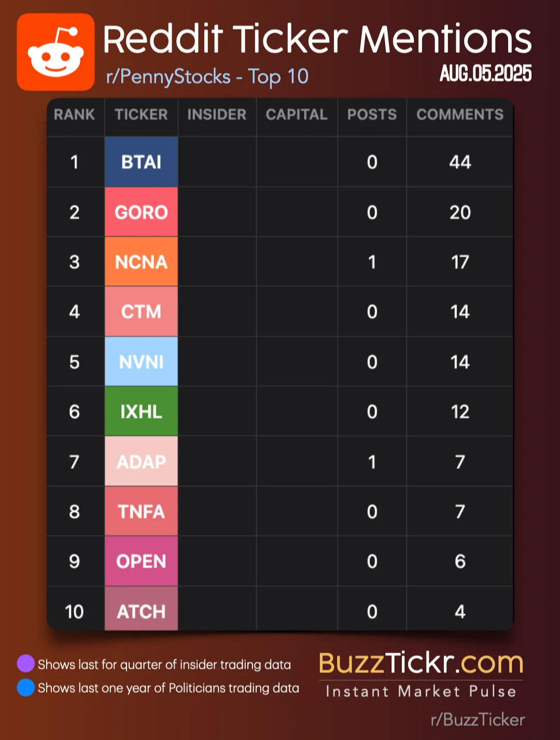The image size is (560, 740).
Task: Sort by the POSTS column header
Action: tap(372, 114)
